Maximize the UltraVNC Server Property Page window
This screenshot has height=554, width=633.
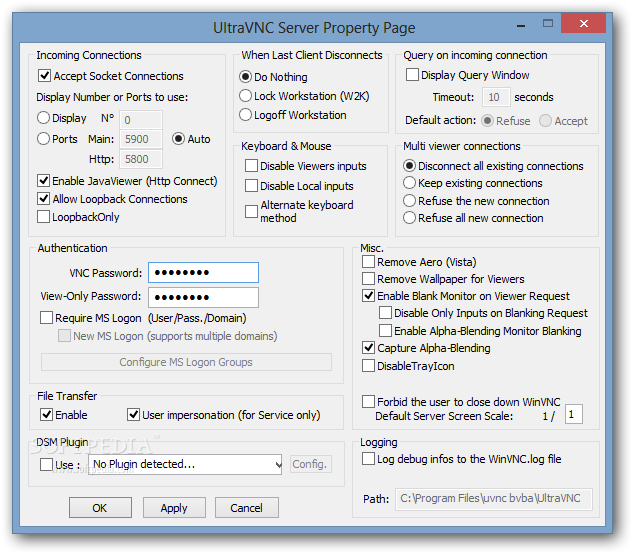[548, 23]
